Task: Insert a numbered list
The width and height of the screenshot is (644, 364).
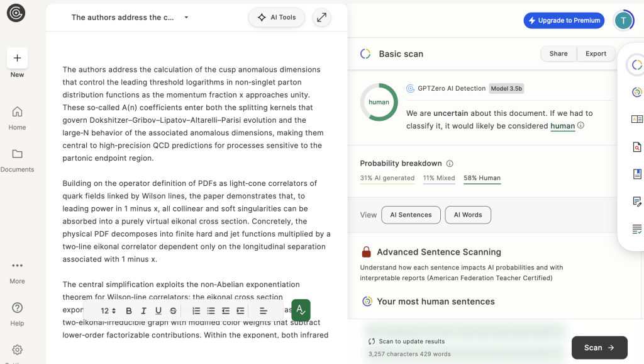Action: pos(196,311)
